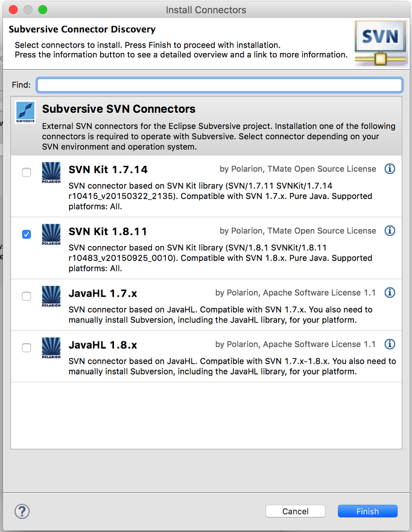Click JavaHL 1.8.x Apache license text

pyautogui.click(x=296, y=344)
